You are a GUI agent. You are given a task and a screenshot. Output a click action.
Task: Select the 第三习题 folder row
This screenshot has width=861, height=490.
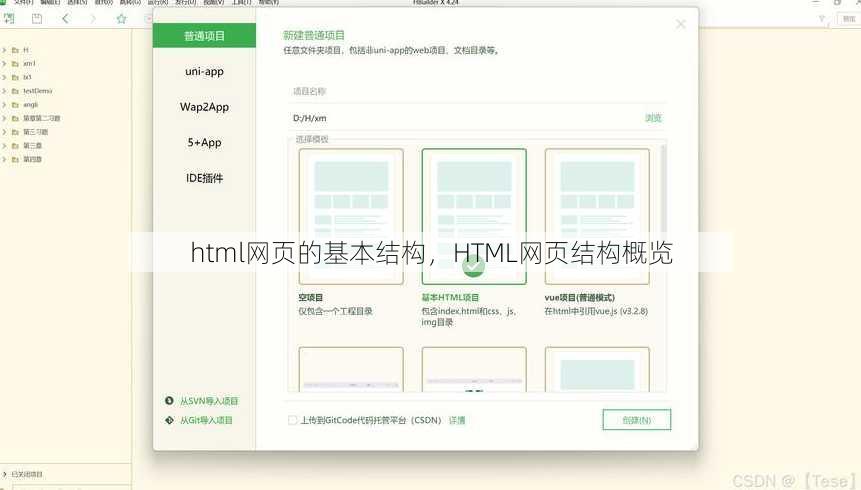65,132
